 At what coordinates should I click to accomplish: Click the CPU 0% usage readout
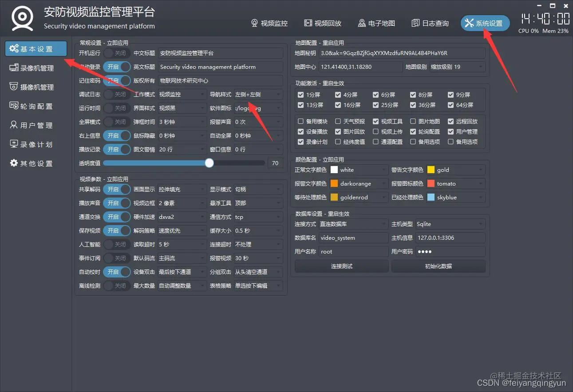pos(529,31)
